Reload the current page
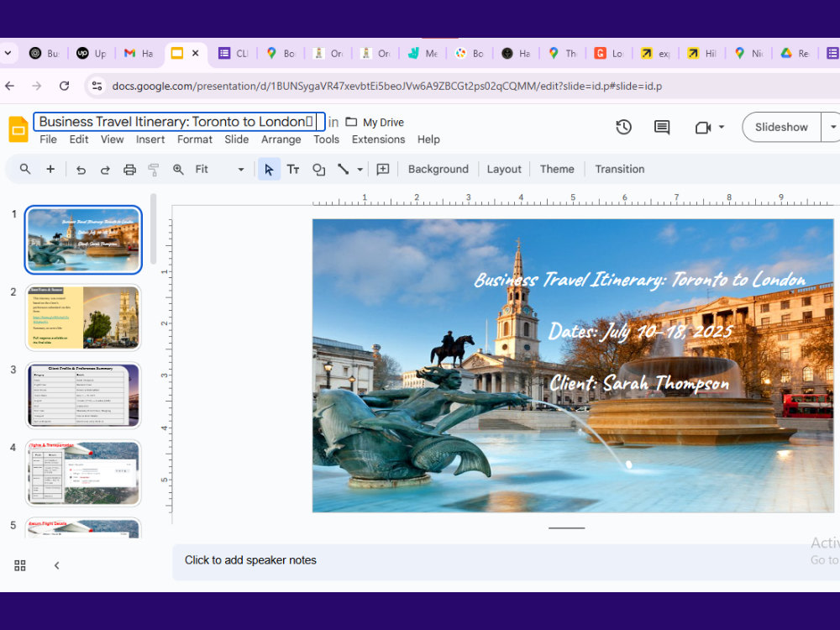 (65, 86)
